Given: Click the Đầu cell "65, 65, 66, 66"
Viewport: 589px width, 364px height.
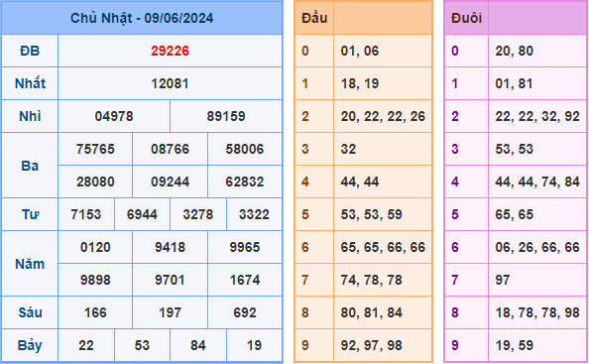Looking at the screenshot, I should pos(383,247).
